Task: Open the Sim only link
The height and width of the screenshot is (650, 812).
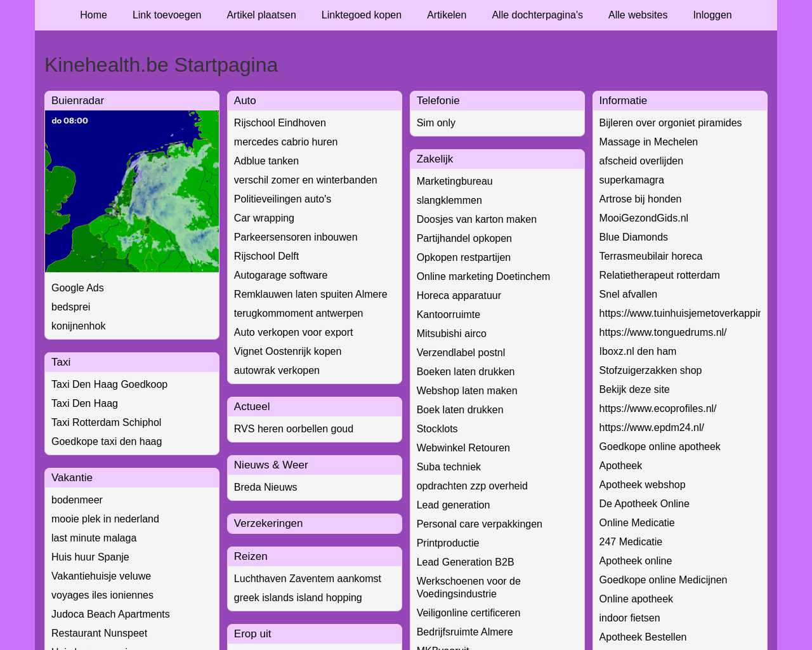Action: click(436, 123)
